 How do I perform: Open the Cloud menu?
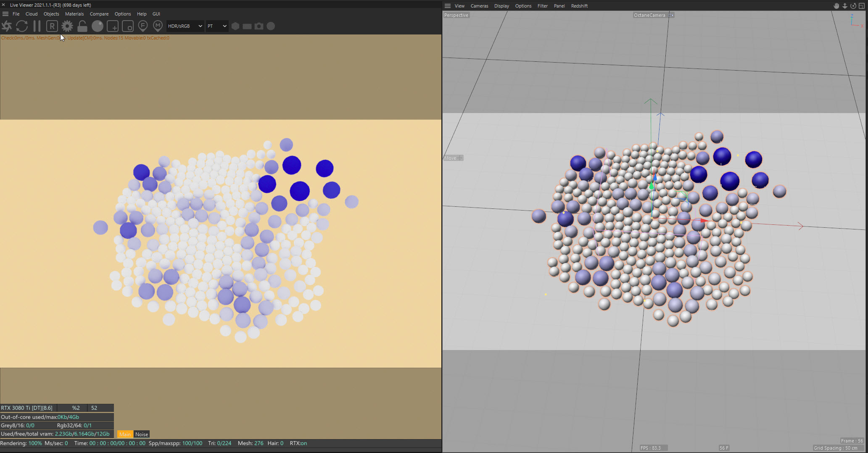(x=32, y=14)
